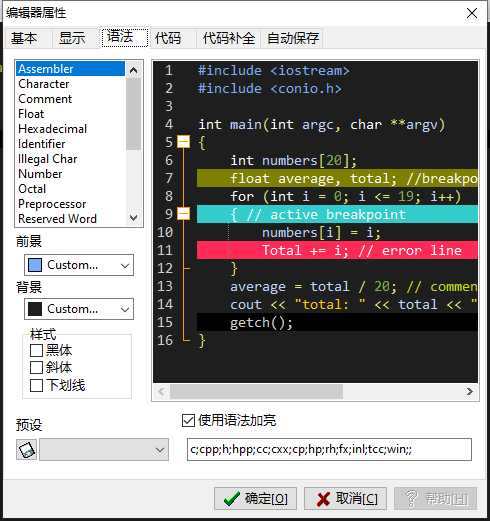The image size is (490, 521).
Task: Click the code preview horizontal scrollbar thumb
Action: (x=256, y=391)
